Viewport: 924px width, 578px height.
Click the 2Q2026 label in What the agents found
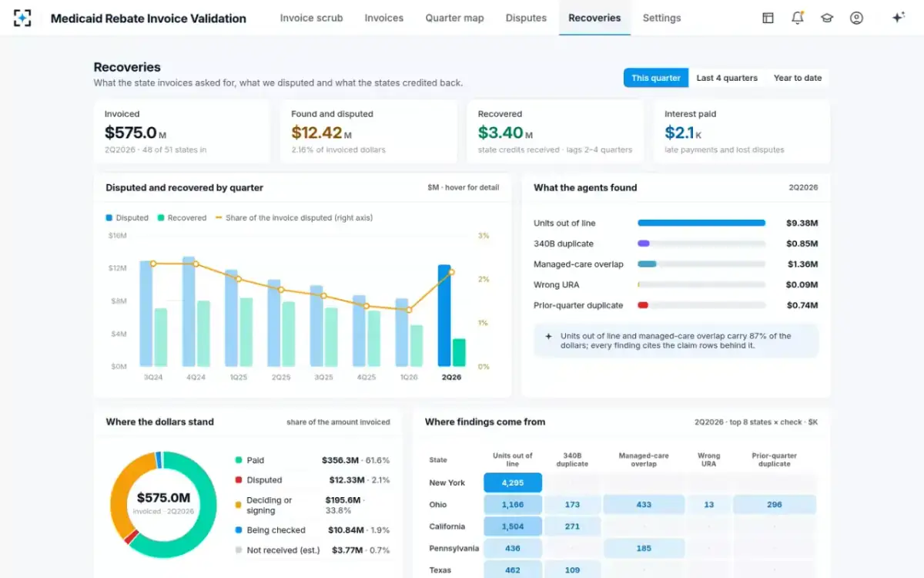pyautogui.click(x=803, y=187)
